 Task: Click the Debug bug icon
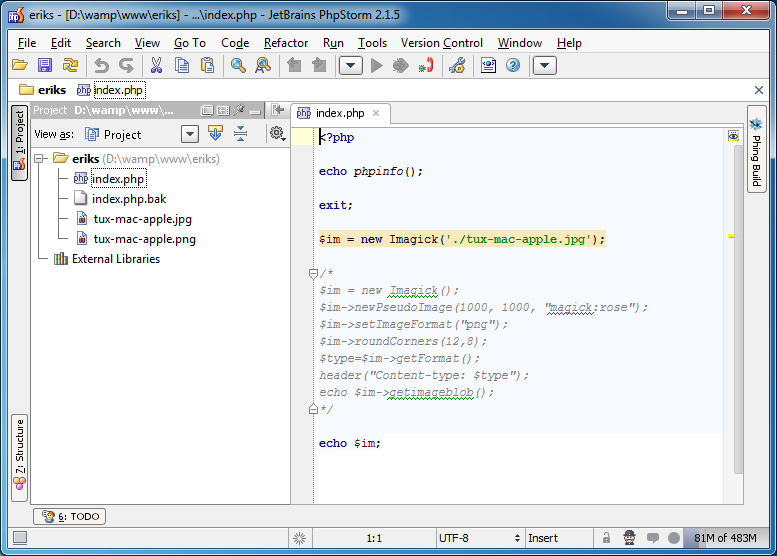click(400, 65)
